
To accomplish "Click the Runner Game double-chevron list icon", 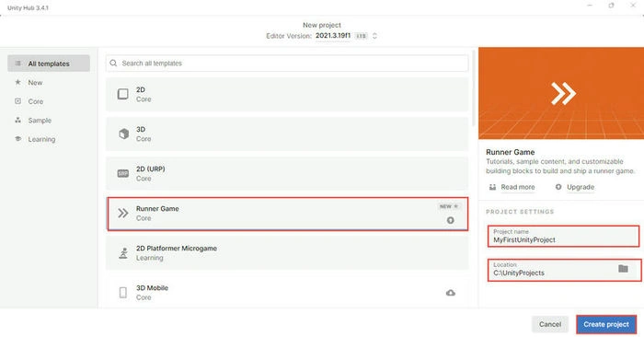I will (x=122, y=213).
